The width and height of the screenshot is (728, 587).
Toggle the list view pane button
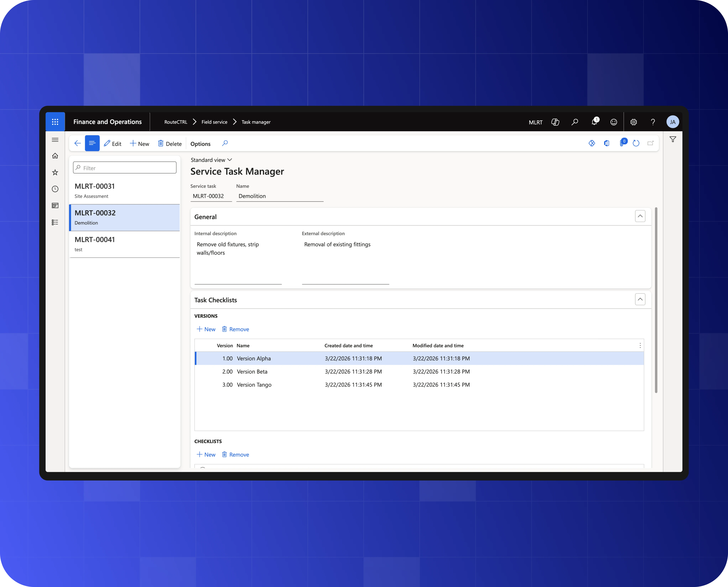coord(92,143)
